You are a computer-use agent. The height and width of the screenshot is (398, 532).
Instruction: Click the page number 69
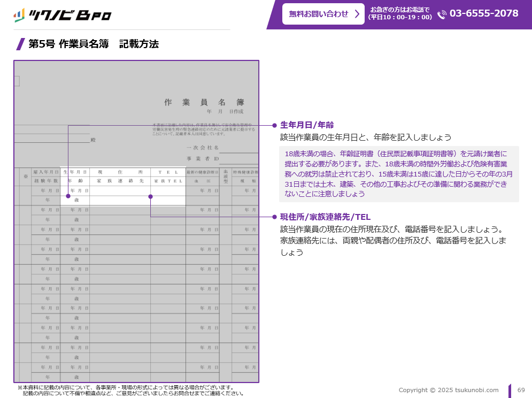click(x=521, y=390)
